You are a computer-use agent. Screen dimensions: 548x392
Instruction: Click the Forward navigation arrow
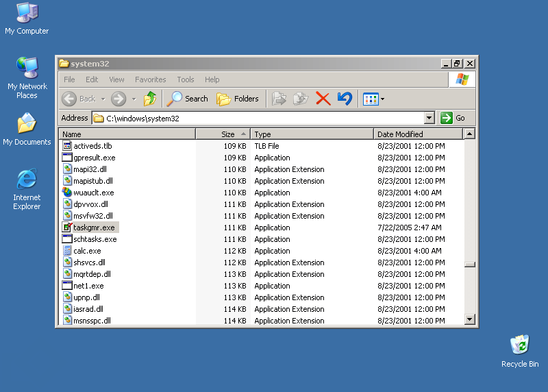[x=119, y=99]
